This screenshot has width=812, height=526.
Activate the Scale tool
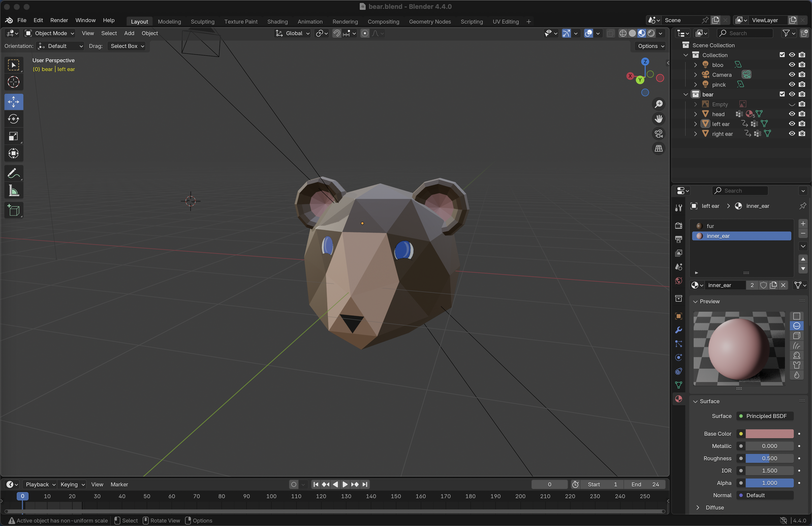pos(14,136)
